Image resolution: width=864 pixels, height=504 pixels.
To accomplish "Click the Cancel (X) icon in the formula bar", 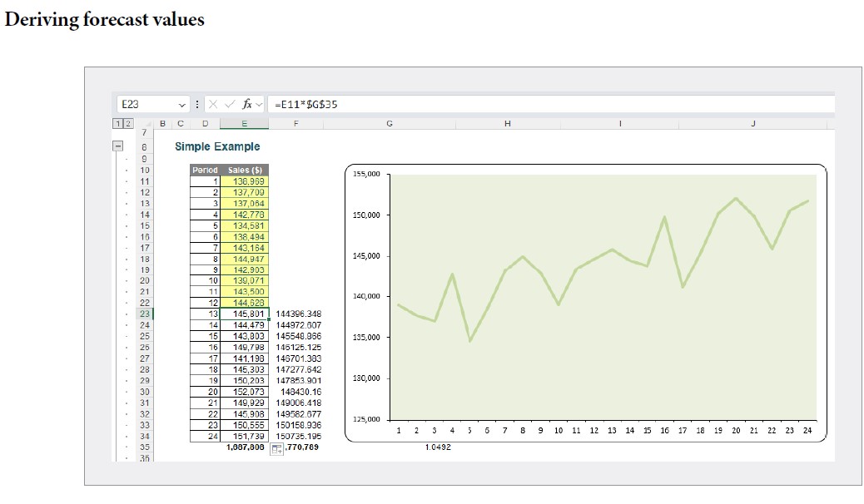I will [213, 102].
